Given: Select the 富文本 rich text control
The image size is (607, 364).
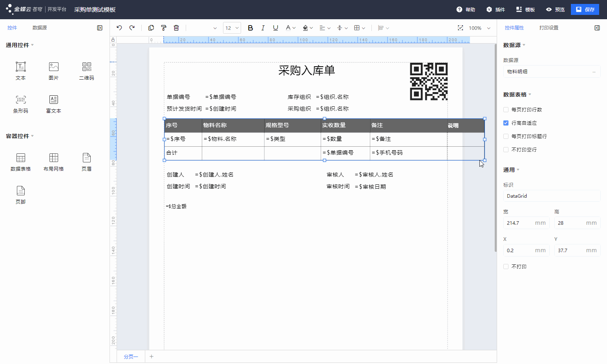Looking at the screenshot, I should 53,104.
